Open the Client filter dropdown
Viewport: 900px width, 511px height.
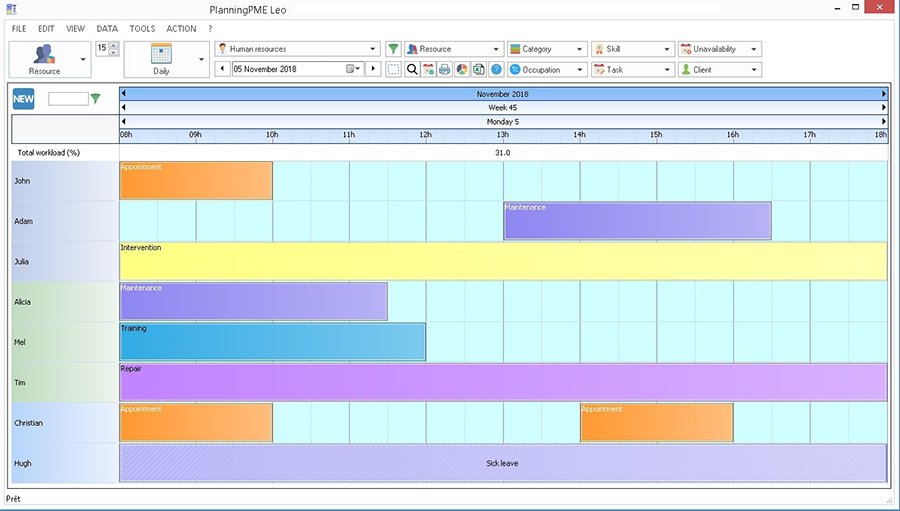[x=720, y=69]
